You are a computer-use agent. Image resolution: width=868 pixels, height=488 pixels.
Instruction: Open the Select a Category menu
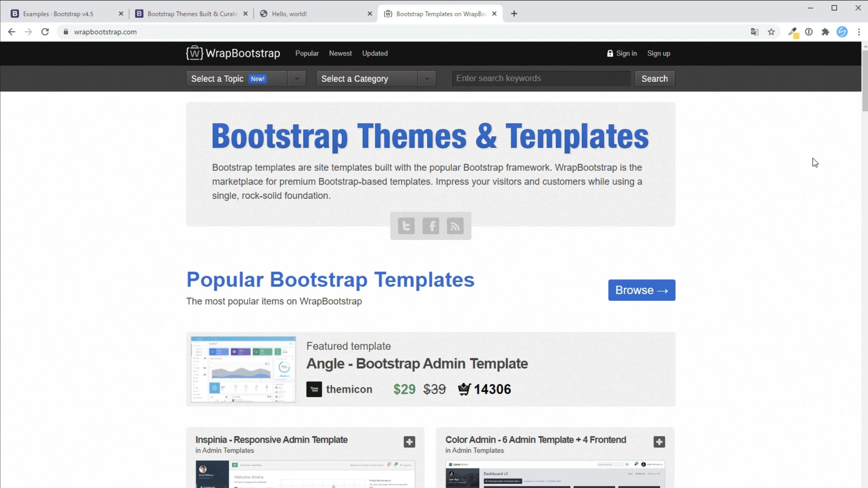point(376,79)
